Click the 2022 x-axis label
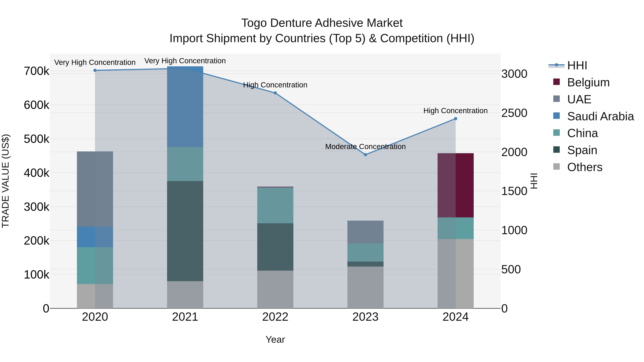The image size is (644, 362). [275, 317]
